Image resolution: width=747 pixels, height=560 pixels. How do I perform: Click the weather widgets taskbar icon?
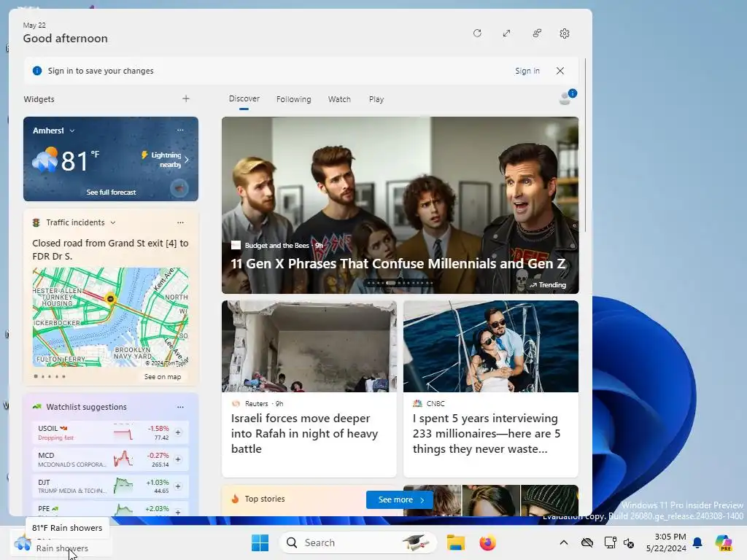(23, 542)
